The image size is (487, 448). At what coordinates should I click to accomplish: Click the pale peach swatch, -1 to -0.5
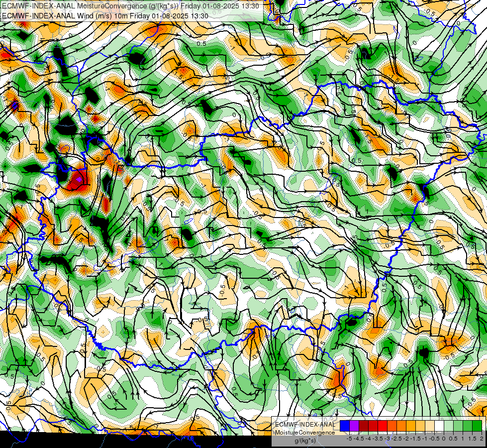[x=429, y=426]
